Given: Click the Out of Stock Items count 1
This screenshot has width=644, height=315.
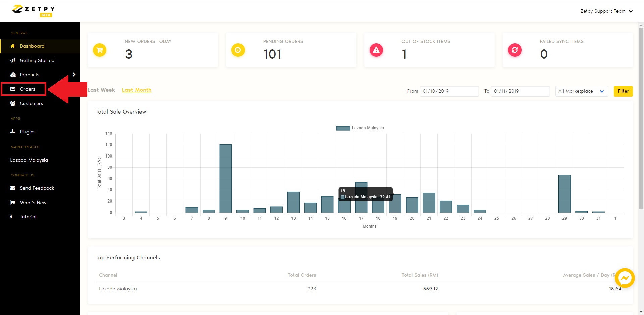Looking at the screenshot, I should 404,54.
